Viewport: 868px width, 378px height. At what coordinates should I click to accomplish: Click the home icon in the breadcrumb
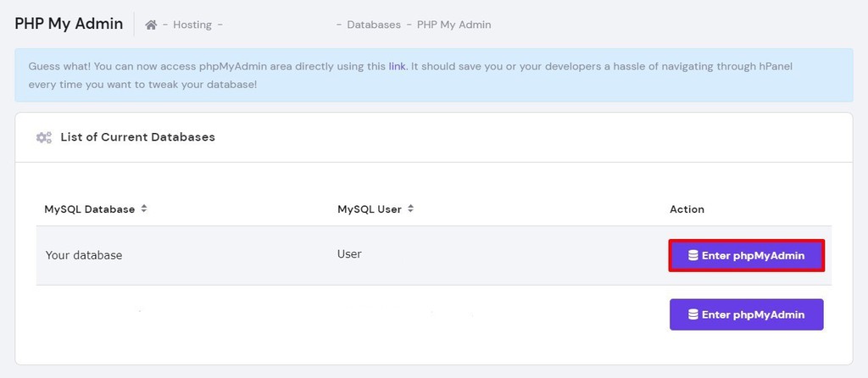(x=151, y=25)
